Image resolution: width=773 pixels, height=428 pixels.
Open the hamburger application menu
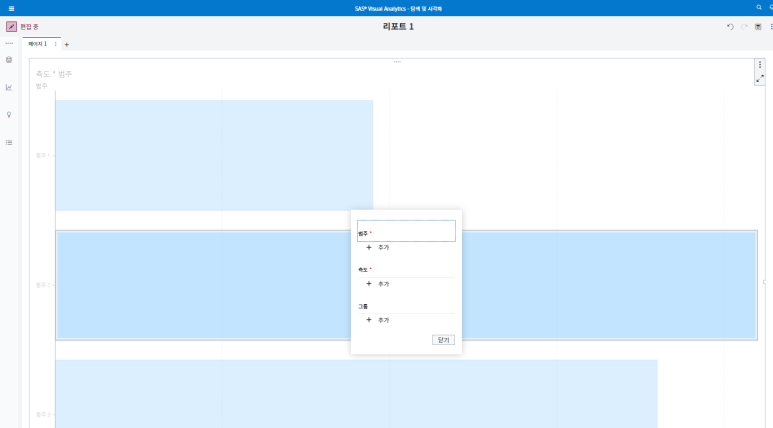(x=11, y=8)
